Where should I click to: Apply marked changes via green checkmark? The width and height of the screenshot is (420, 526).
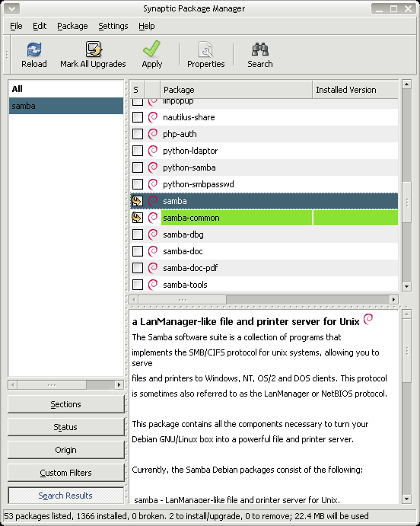tap(151, 49)
